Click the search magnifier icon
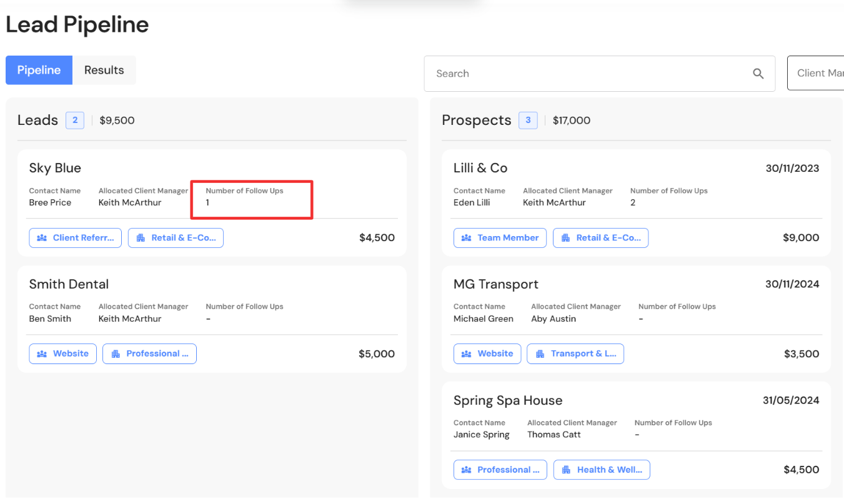The image size is (844, 504). point(758,74)
